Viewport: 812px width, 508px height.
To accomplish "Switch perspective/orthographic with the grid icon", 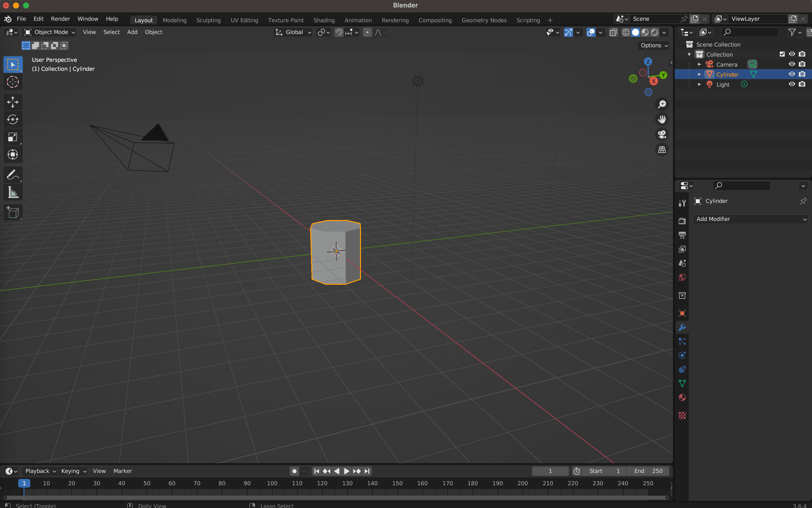I will pyautogui.click(x=662, y=149).
